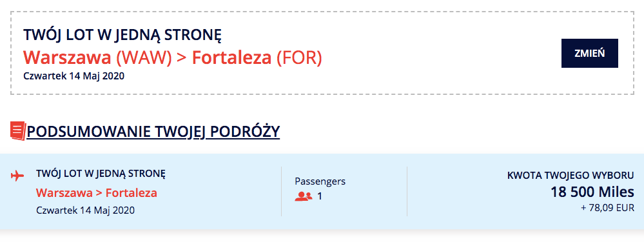Click the + 78,09 EUR fee text

607,208
